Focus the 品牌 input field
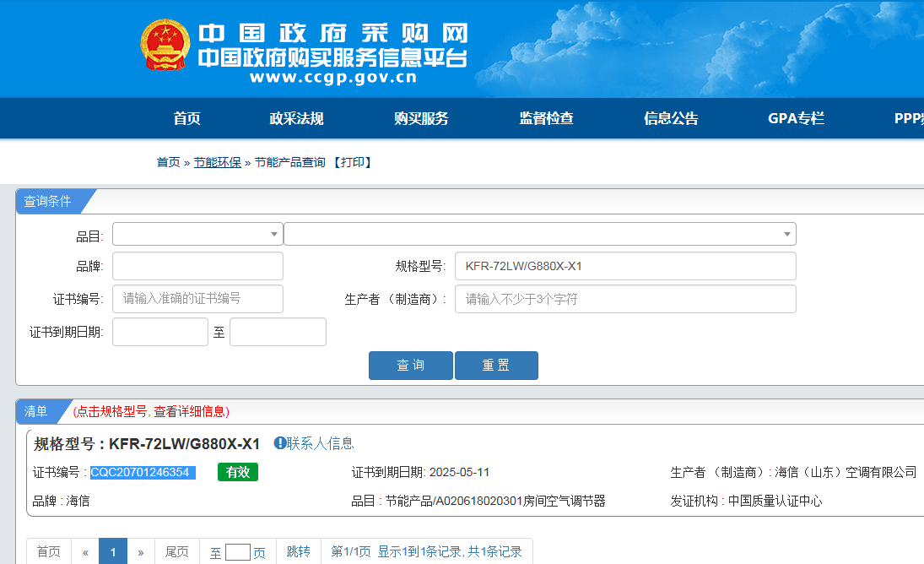This screenshot has height=564, width=924. click(x=197, y=266)
